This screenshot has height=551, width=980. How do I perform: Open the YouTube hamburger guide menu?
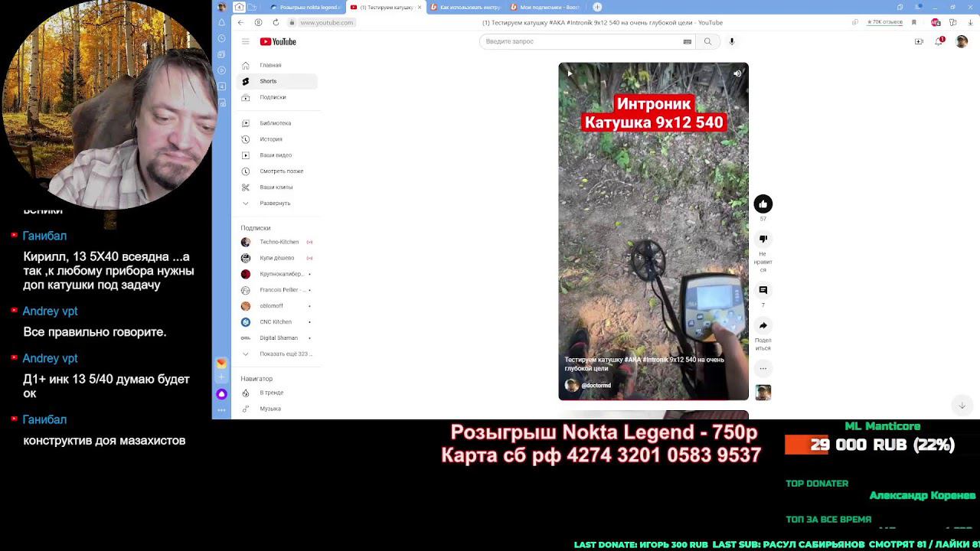pyautogui.click(x=245, y=41)
